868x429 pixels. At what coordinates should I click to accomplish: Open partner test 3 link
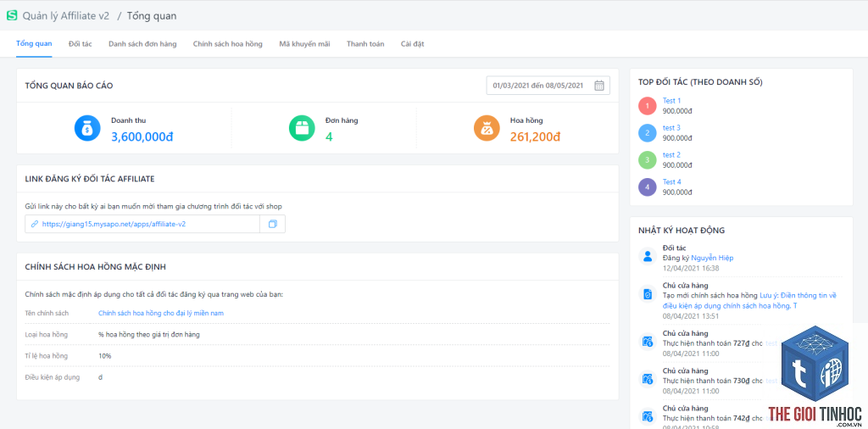671,128
